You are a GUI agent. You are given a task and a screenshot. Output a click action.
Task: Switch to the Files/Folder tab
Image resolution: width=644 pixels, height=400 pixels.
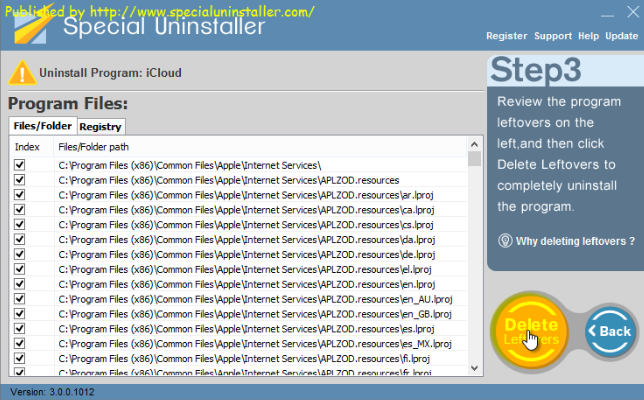43,126
